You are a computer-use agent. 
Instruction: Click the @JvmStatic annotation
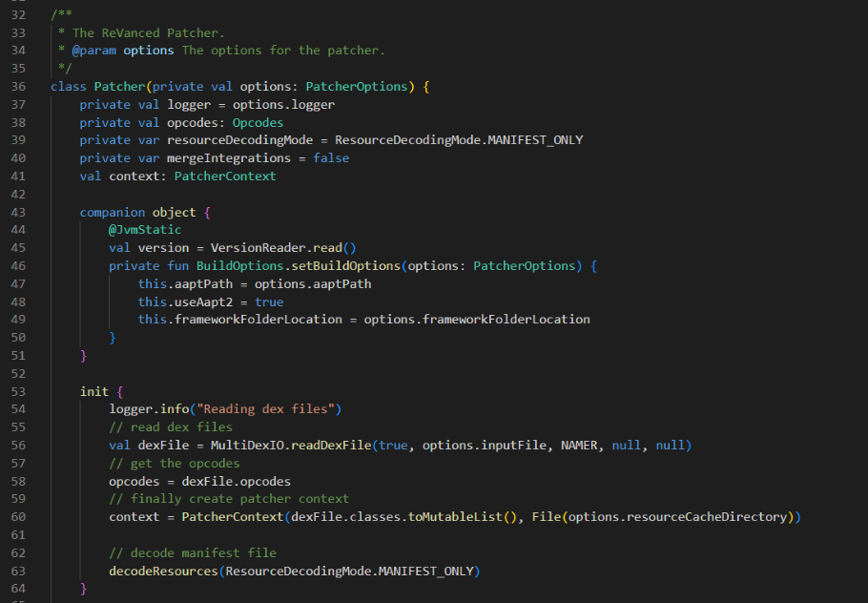(144, 229)
